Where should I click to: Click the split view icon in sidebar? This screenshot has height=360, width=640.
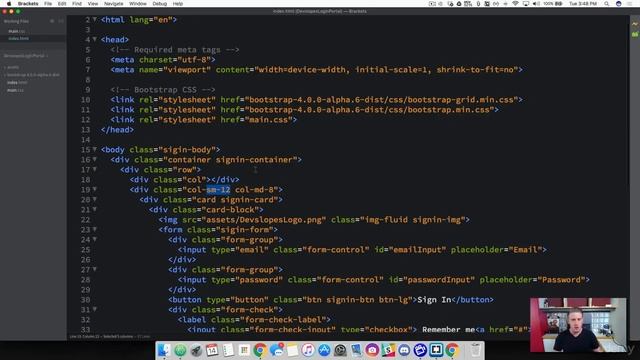[x=61, y=21]
